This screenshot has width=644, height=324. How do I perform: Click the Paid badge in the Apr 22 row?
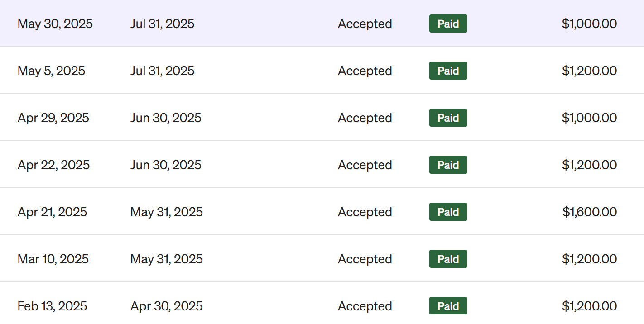[x=448, y=165]
